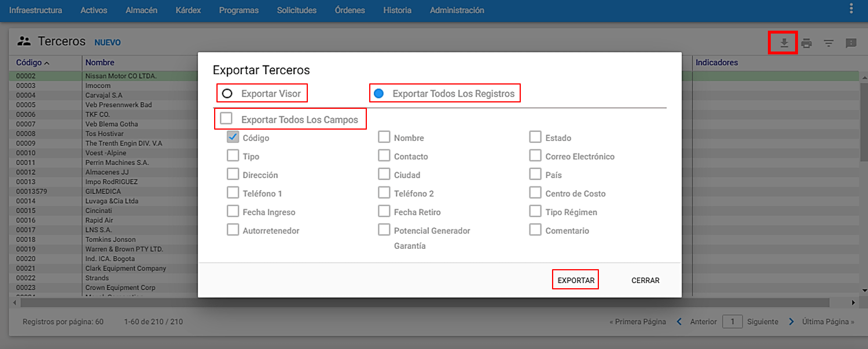Click the NUEVO link beside Terceros
The width and height of the screenshot is (868, 349).
108,42
